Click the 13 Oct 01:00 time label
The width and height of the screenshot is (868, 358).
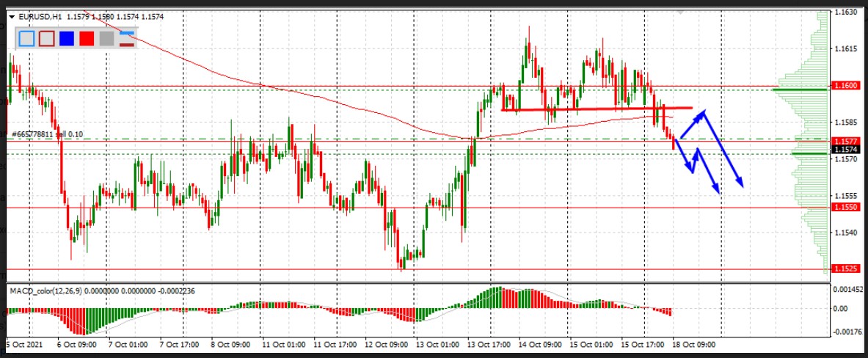(437, 344)
